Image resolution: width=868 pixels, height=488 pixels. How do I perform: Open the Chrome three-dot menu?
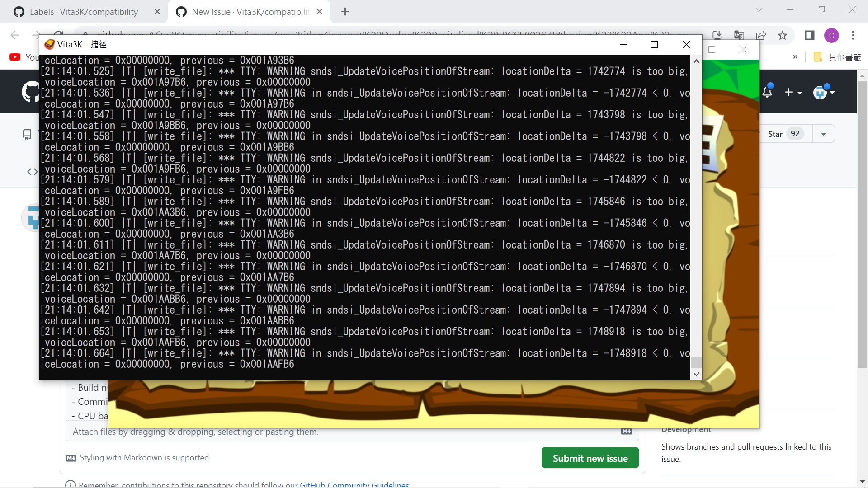(854, 35)
